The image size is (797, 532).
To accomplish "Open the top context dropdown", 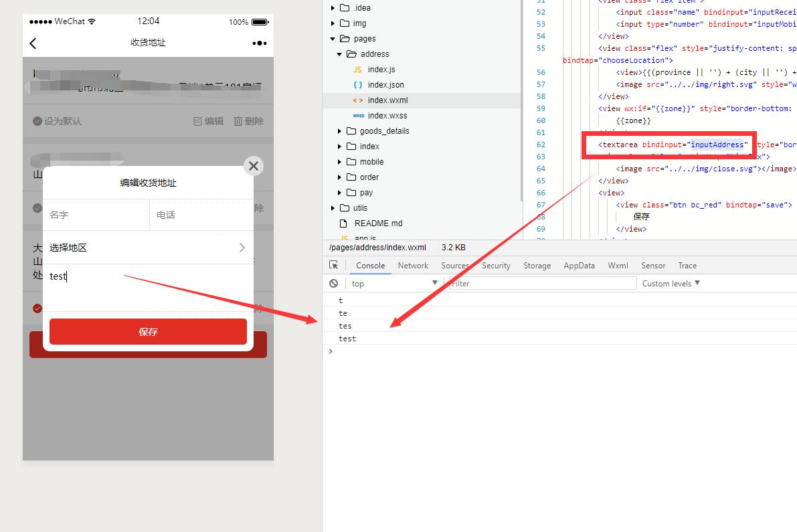I will [394, 284].
